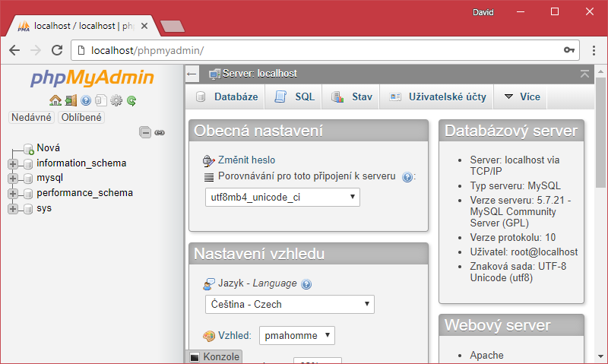Click the information_schema database icon
Viewport: 608px width, 364px height.
coord(28,164)
